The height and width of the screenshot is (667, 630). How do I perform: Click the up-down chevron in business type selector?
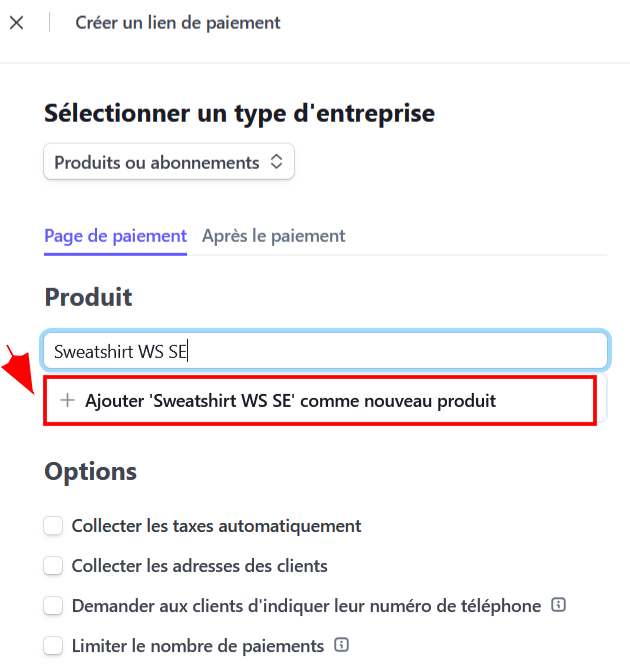coord(277,162)
